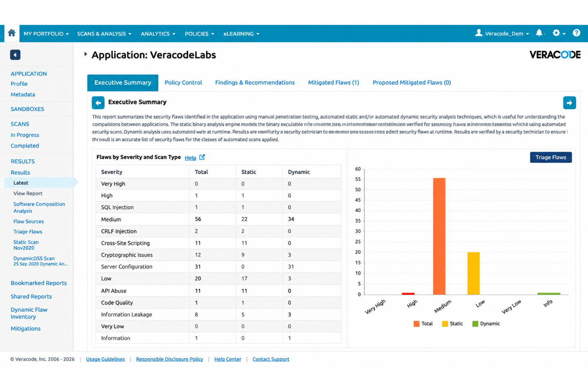Open Dynamic Flaw Inventory sidebar link

29,313
